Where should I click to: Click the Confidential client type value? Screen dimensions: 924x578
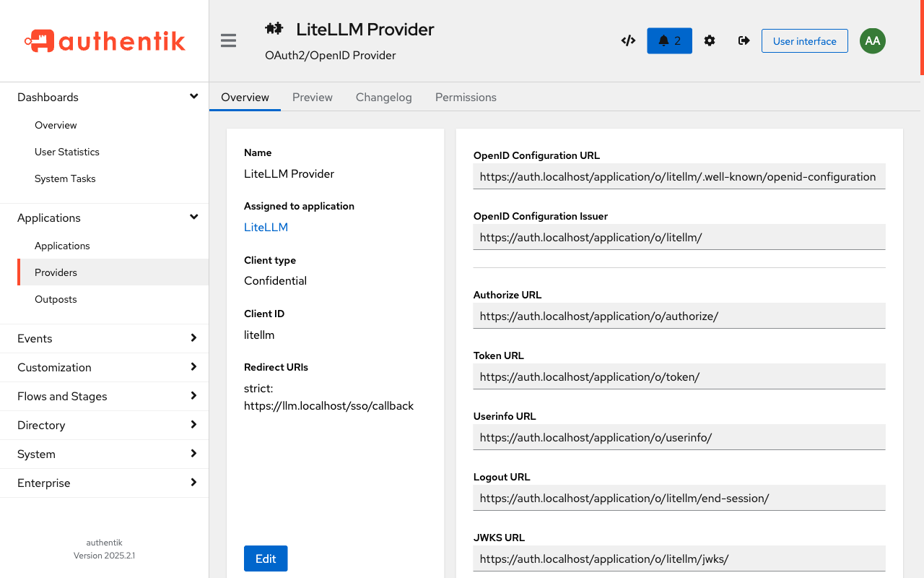pos(275,280)
